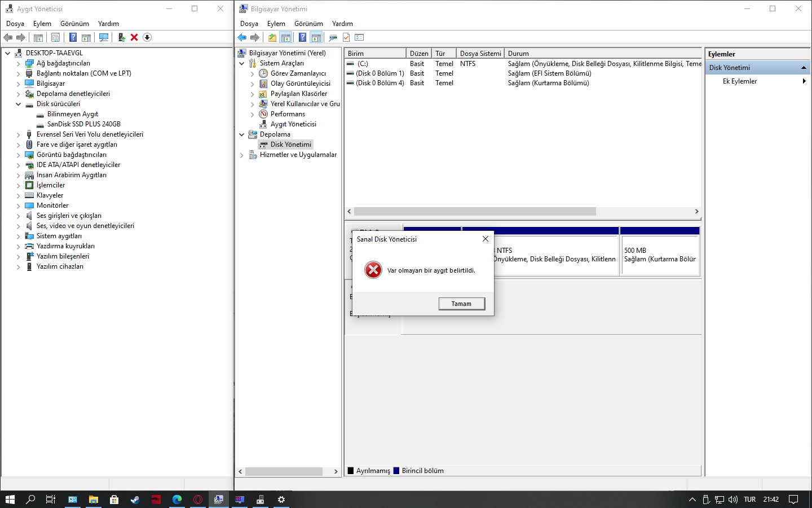
Task: Open Yardım menu in Bilgisayar Yönetimi
Action: click(342, 24)
